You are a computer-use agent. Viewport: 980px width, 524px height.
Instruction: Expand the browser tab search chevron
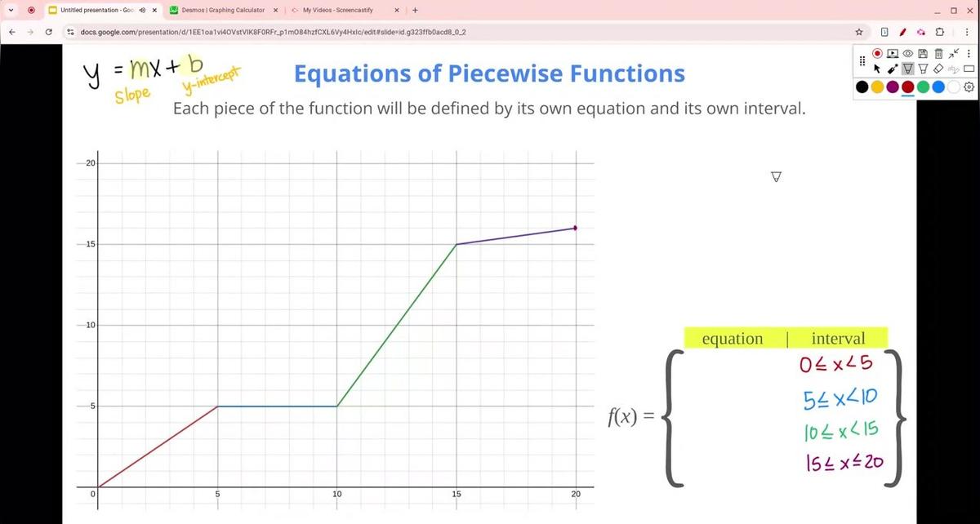(10, 10)
